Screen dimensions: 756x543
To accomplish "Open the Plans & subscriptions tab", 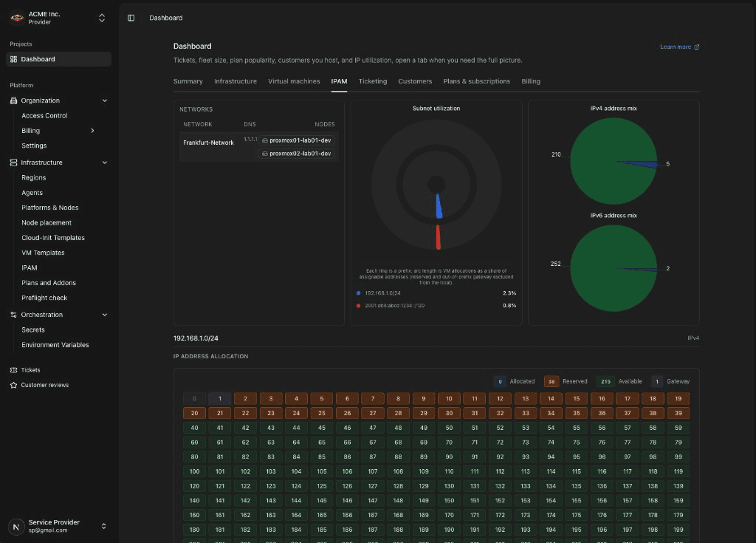I will pyautogui.click(x=476, y=81).
